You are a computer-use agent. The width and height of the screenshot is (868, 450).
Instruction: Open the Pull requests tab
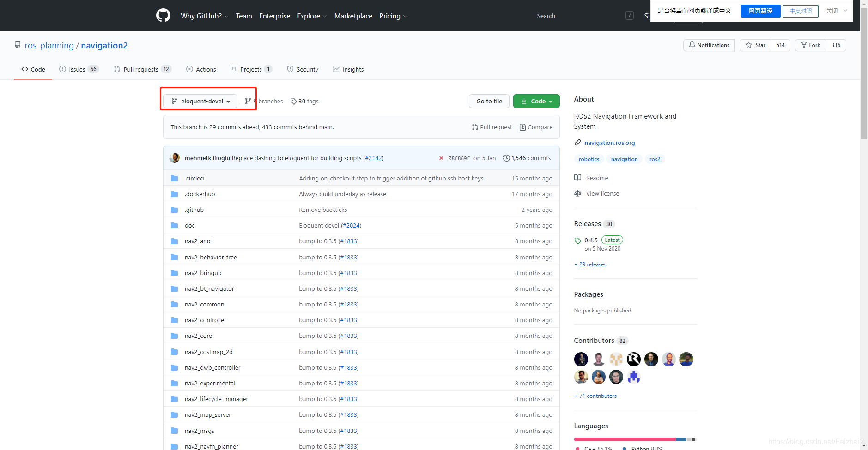[143, 69]
